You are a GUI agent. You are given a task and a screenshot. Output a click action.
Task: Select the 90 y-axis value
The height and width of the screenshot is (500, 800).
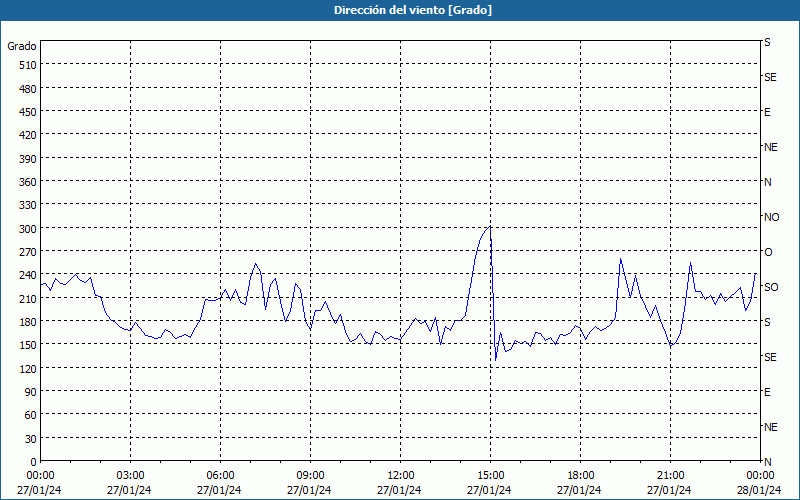click(31, 392)
